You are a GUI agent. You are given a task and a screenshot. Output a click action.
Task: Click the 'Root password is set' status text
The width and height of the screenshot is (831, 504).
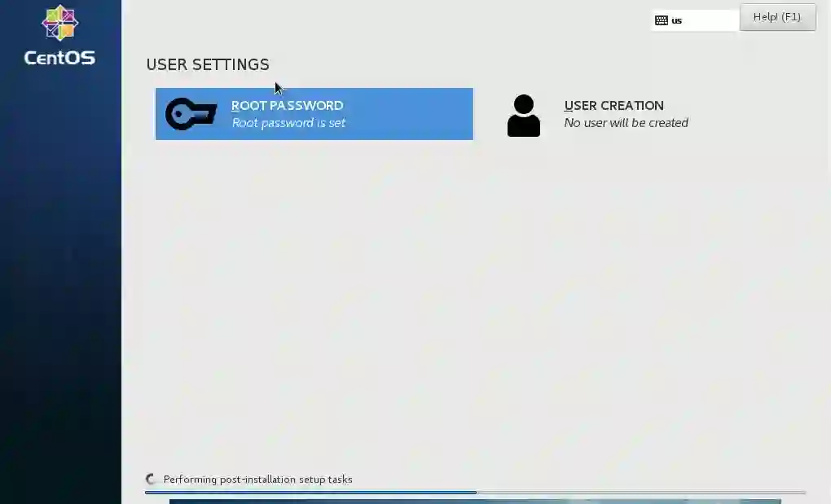[288, 123]
